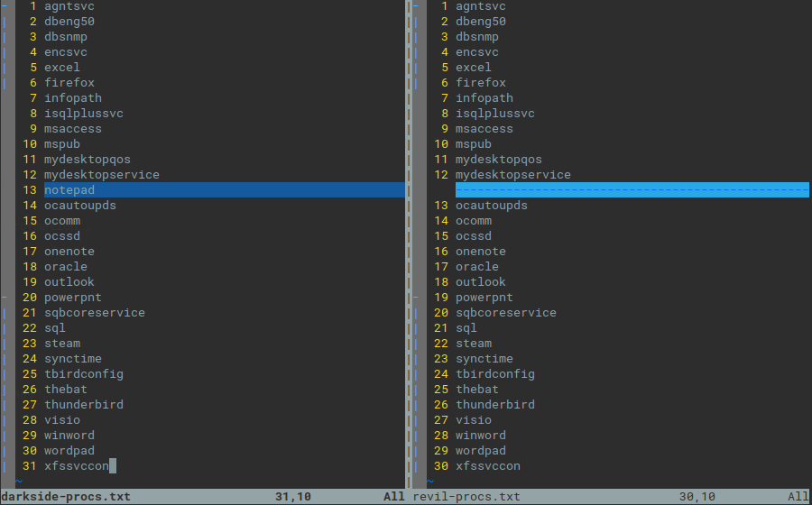Click outlook on line 19 of darkside-procs.txt
This screenshot has width=812, height=505.
[x=69, y=282]
